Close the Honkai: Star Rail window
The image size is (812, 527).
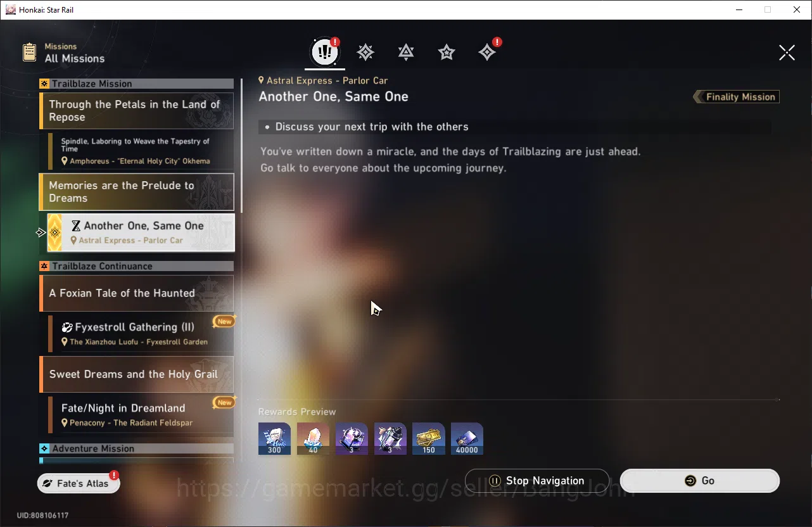(797, 10)
